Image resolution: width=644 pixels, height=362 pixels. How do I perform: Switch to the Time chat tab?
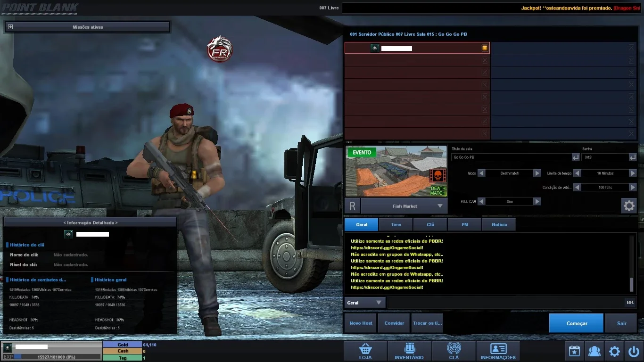coord(396,224)
